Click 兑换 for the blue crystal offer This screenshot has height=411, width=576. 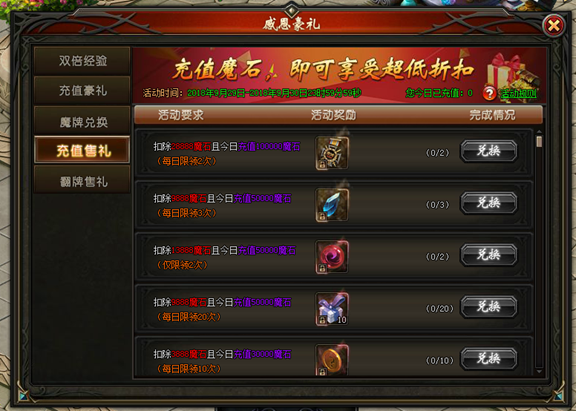(489, 202)
